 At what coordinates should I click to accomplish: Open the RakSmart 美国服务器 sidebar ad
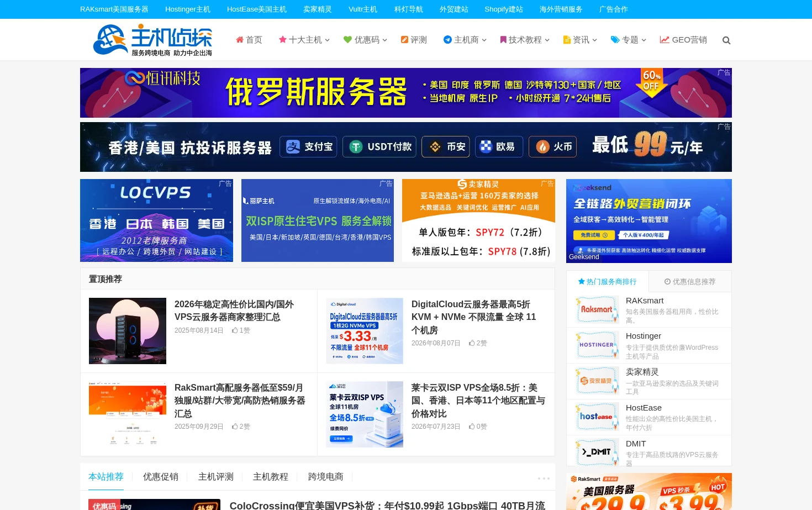649,491
